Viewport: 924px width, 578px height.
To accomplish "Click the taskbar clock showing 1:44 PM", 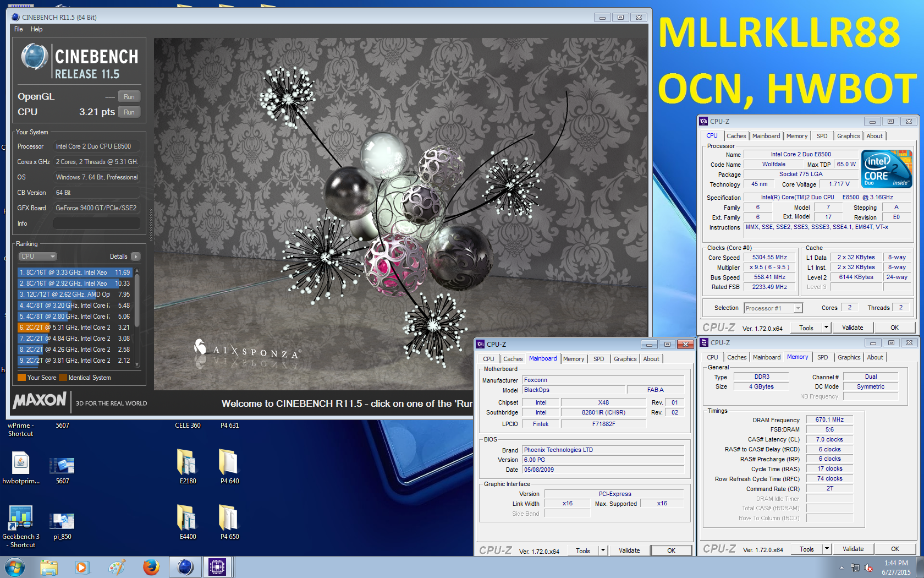I will point(896,568).
